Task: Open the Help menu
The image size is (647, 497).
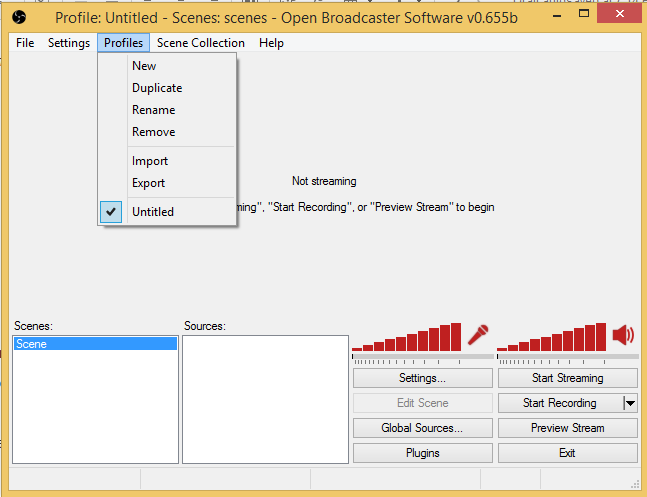Action: [x=271, y=43]
